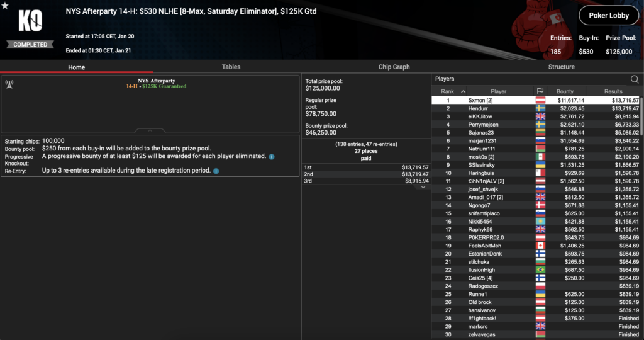Click info icon beside progressive bounty text
The width and height of the screenshot is (644, 340).
tap(272, 157)
